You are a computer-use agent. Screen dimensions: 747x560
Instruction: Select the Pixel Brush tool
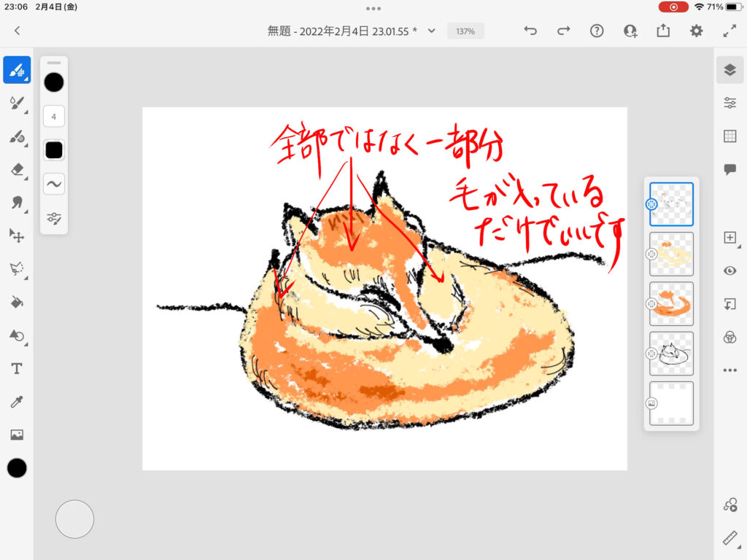(x=17, y=70)
